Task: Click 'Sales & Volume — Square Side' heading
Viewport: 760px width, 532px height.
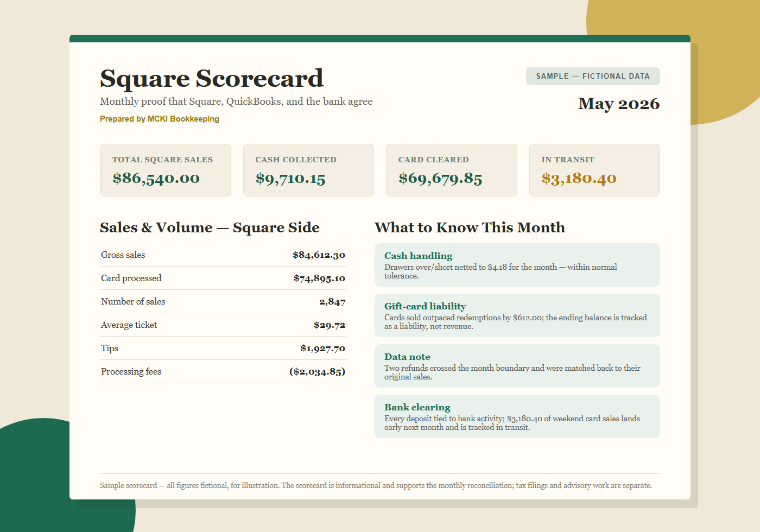Action: (x=210, y=227)
